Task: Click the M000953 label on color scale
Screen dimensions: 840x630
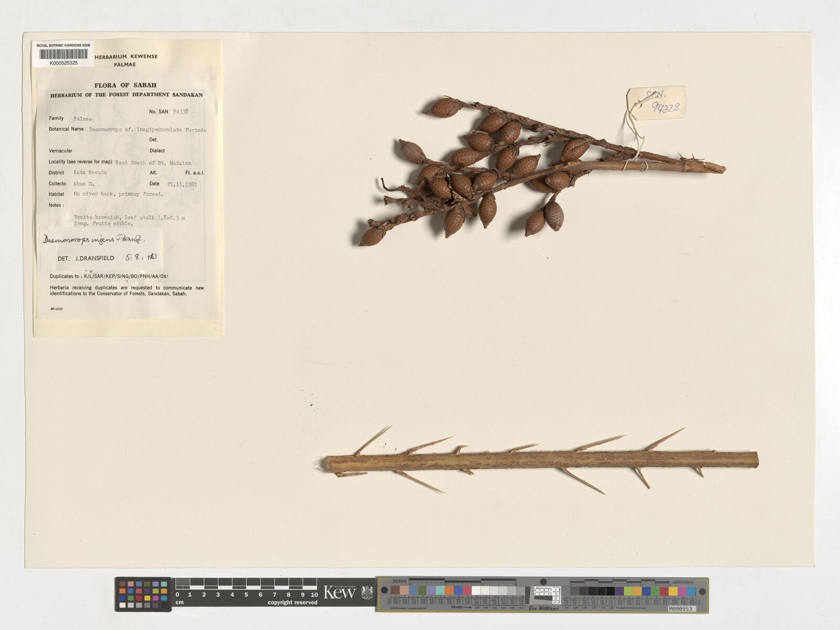Action: [x=682, y=608]
